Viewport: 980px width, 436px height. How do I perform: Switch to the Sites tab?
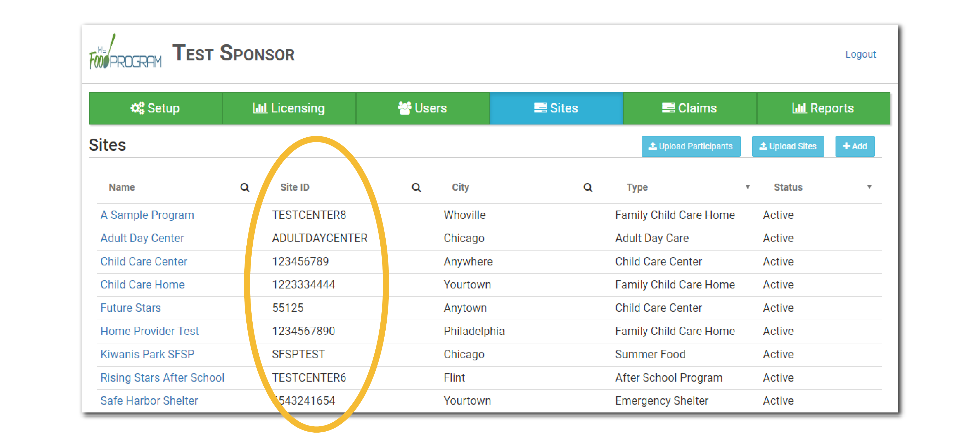(556, 108)
